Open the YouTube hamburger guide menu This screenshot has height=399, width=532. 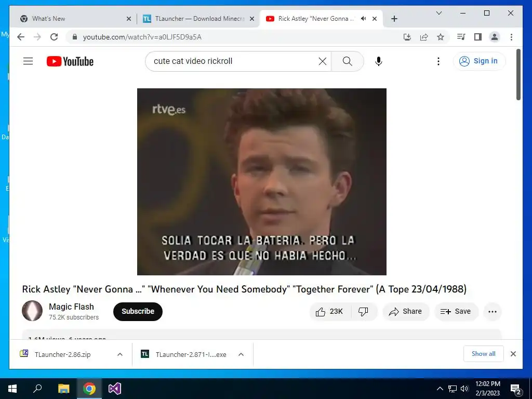pyautogui.click(x=28, y=61)
